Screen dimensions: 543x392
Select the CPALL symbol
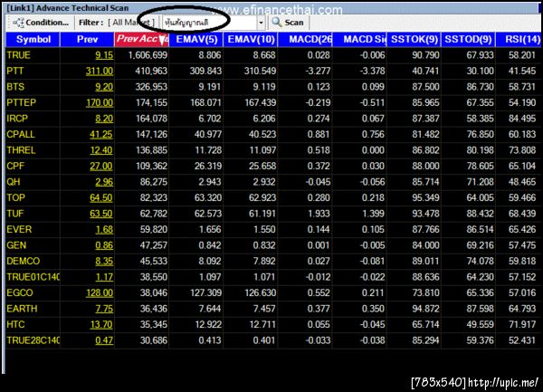pos(21,134)
